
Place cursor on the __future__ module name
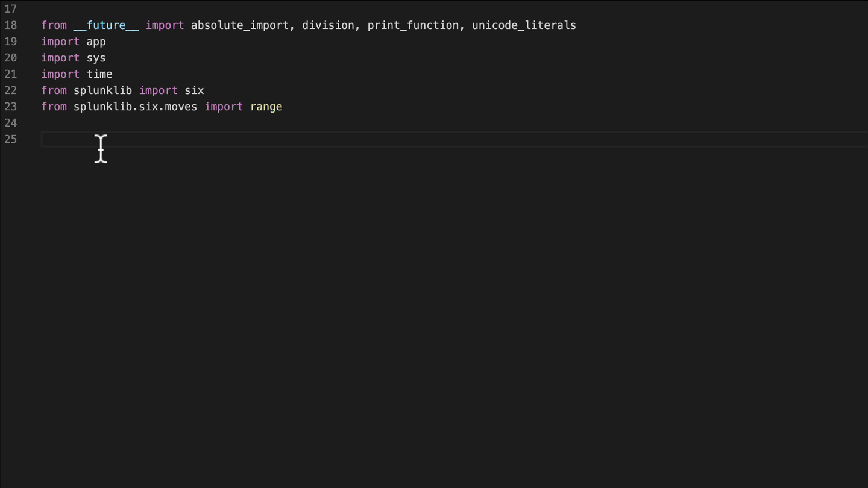pyautogui.click(x=106, y=25)
